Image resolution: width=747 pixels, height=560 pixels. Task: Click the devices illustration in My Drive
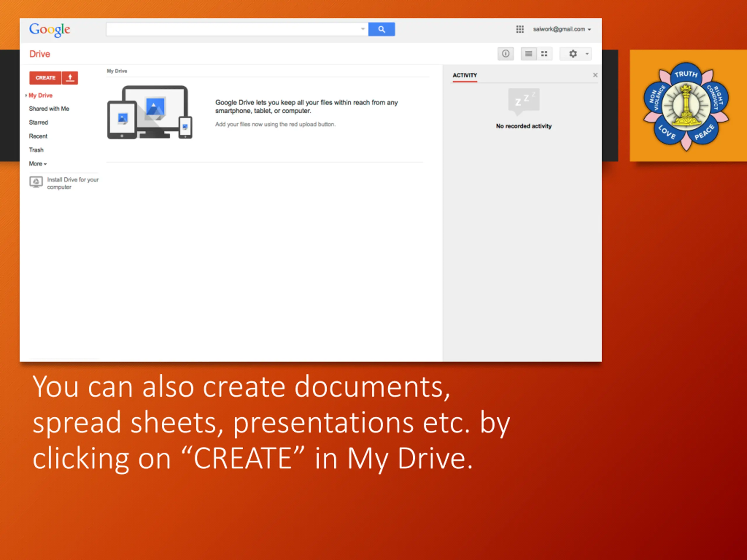150,112
